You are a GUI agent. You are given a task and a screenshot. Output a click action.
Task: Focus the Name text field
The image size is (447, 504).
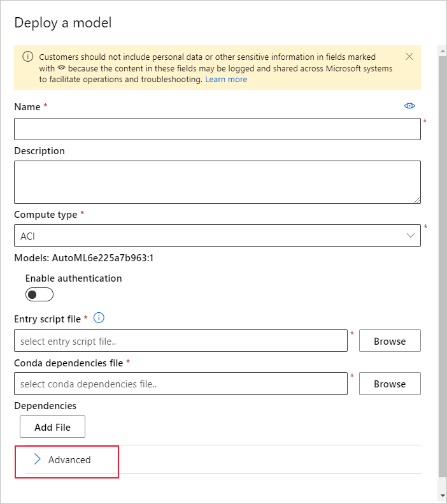point(217,129)
